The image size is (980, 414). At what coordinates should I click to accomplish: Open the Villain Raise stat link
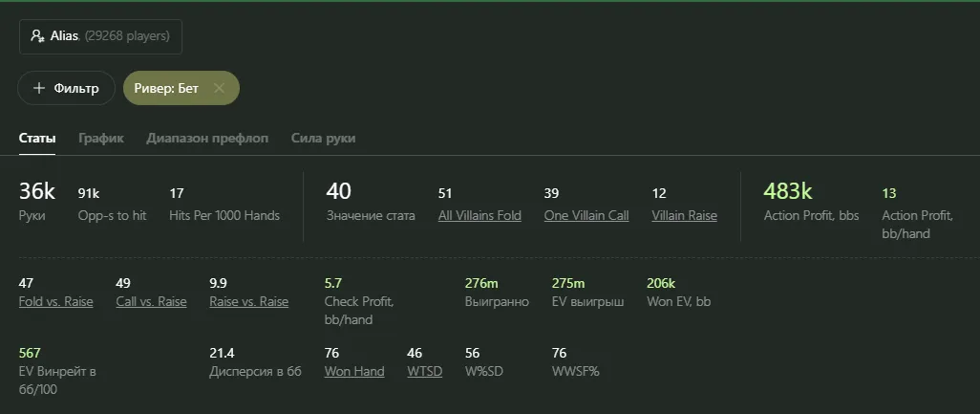click(x=684, y=215)
